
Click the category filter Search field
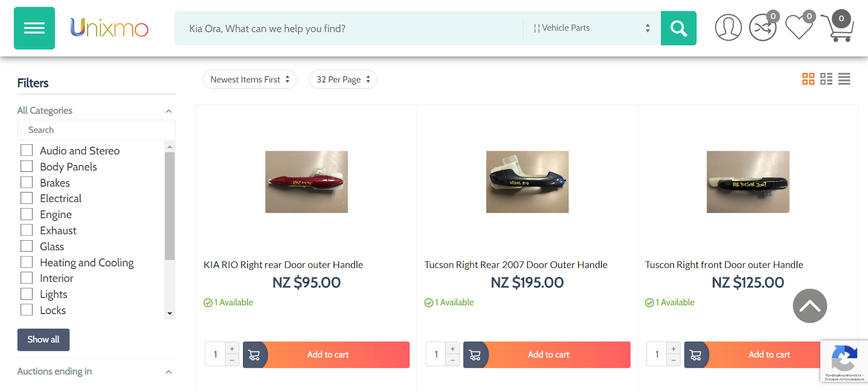97,130
